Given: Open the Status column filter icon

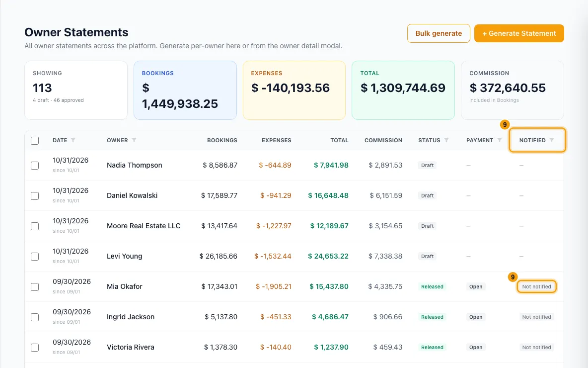Looking at the screenshot, I should 446,140.
